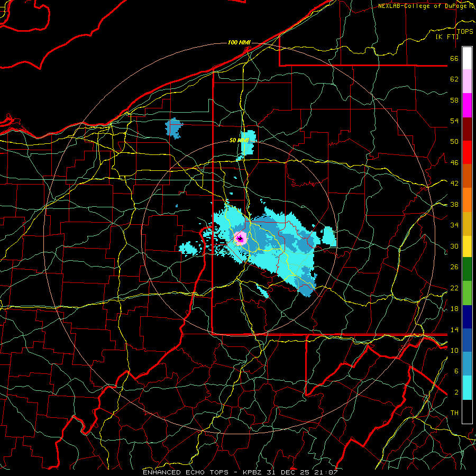Click the legend value 42
This screenshot has height=476, width=476.
click(454, 184)
